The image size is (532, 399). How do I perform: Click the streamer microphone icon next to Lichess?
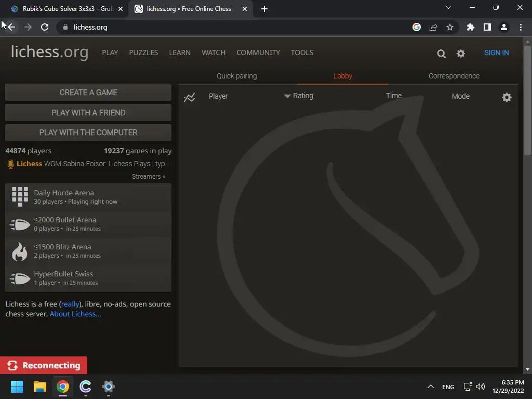(10, 164)
